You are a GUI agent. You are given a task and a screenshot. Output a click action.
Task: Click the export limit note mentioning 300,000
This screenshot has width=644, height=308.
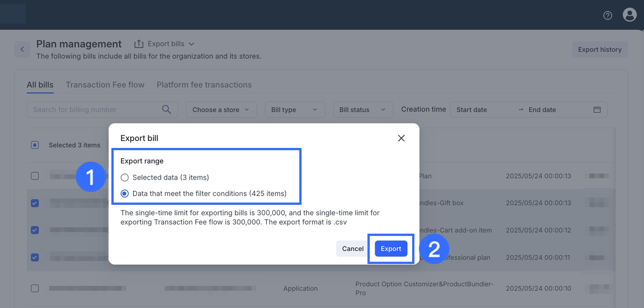[x=250, y=217]
